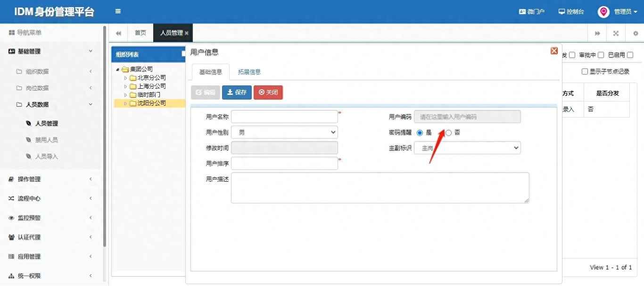Click the red 关闭 button
Image resolution: width=644 pixels, height=286 pixels.
[268, 93]
